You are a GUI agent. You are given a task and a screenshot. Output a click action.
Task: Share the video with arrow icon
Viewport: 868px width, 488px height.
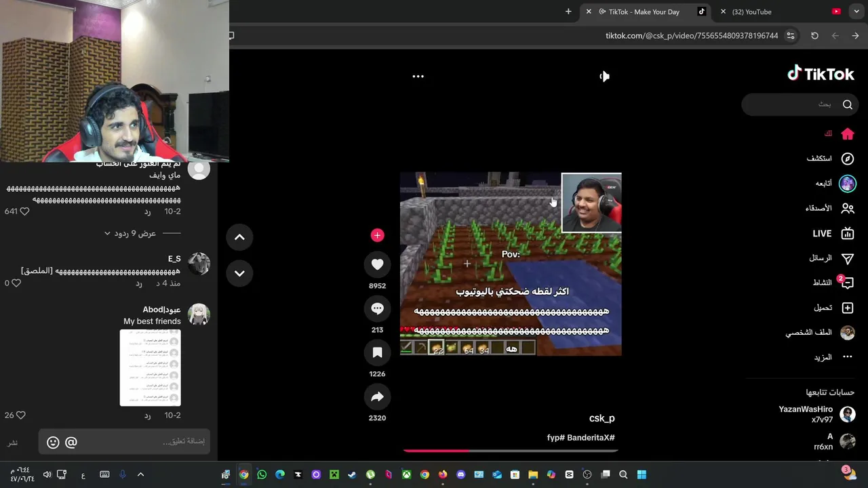coord(378,396)
